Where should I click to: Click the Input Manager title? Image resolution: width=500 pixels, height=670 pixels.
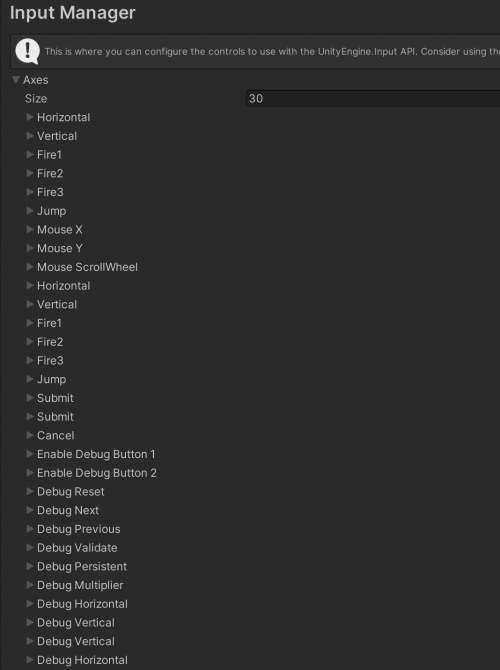(x=73, y=13)
